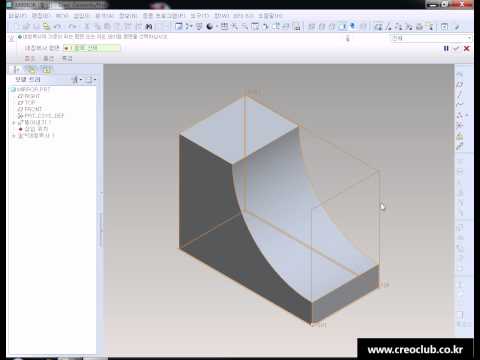This screenshot has height=360, width=480.
Task: Open the Model Tree Settings dropdown
Action: click(90, 80)
